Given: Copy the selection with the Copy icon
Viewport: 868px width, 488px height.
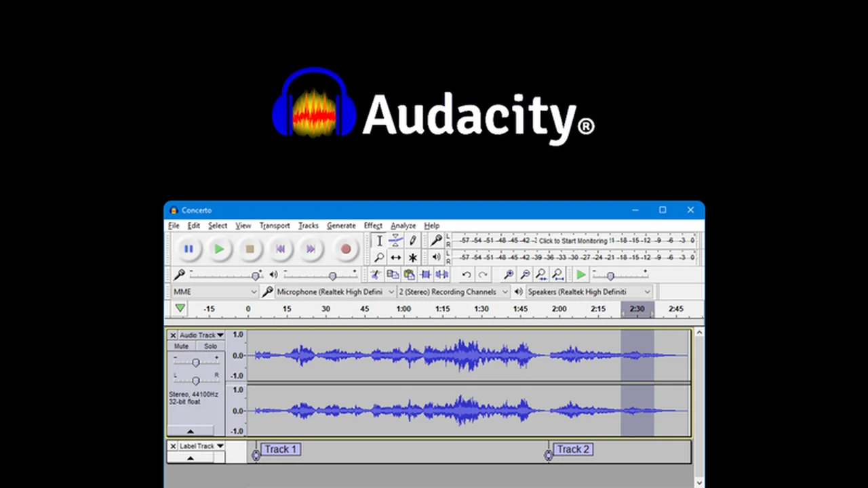Looking at the screenshot, I should pos(392,274).
